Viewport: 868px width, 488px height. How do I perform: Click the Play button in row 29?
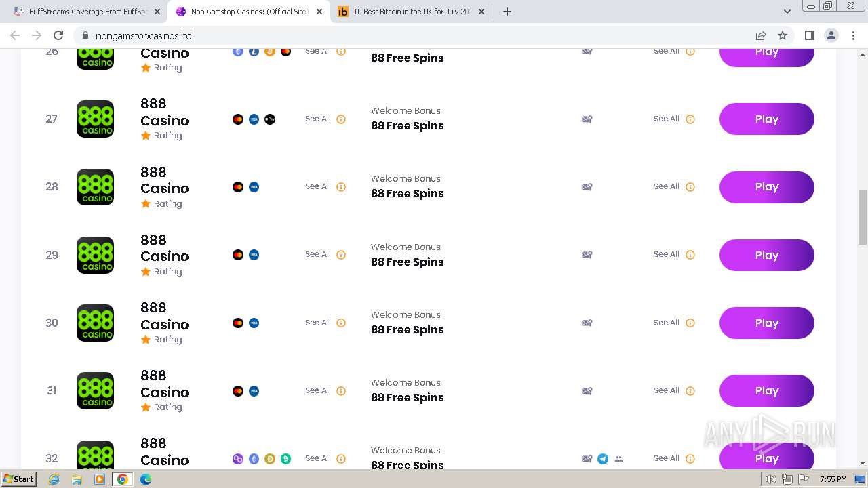766,255
